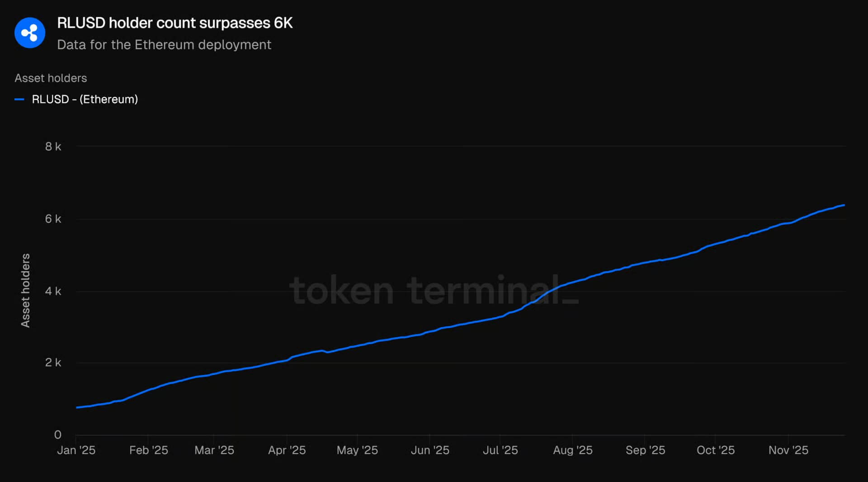Click the legend color marker for Ethereum
Image resolution: width=868 pixels, height=482 pixels.
click(20, 99)
